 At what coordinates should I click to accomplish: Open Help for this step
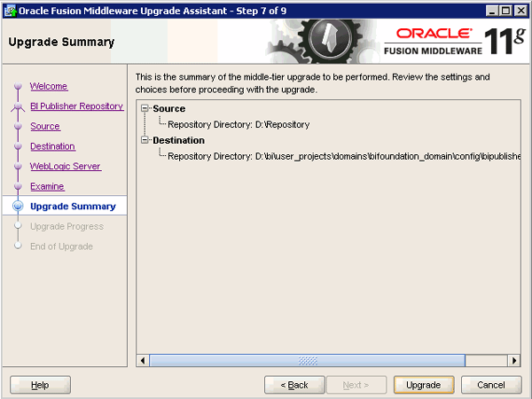[x=40, y=385]
